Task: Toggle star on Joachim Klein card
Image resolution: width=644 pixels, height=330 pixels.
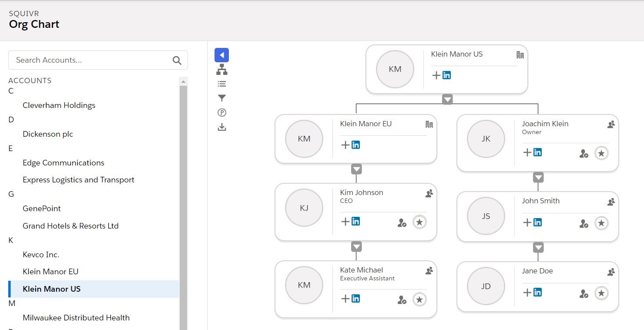Action: tap(601, 153)
